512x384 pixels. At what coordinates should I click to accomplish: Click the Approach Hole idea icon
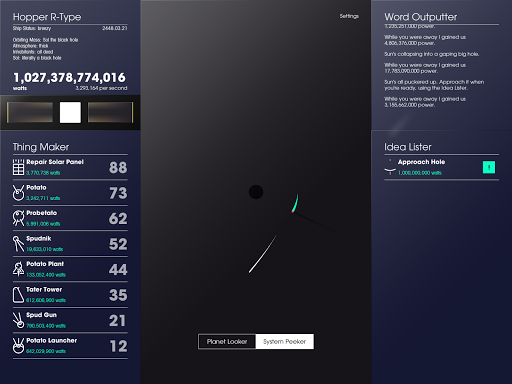pos(390,167)
